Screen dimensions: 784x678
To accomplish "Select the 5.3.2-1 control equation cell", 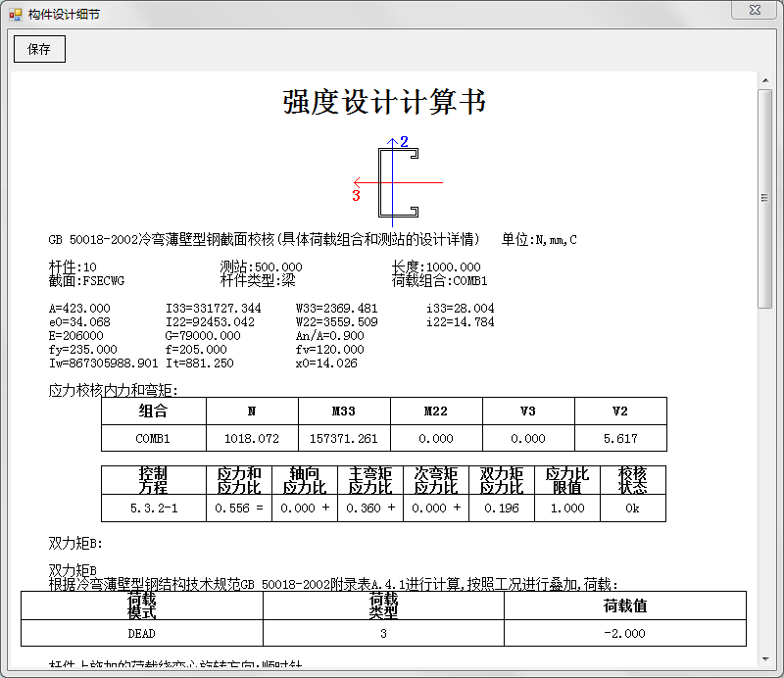I will click(153, 508).
